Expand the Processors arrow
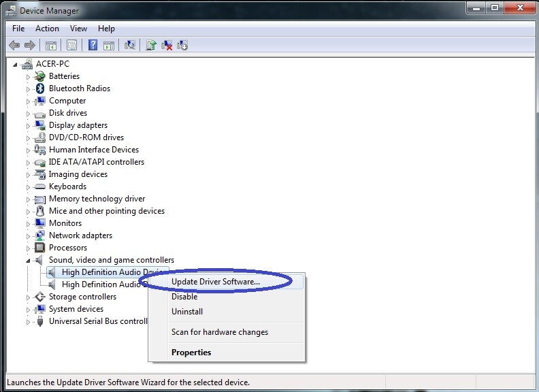Viewport: 539px width, 392px height. coord(28,248)
